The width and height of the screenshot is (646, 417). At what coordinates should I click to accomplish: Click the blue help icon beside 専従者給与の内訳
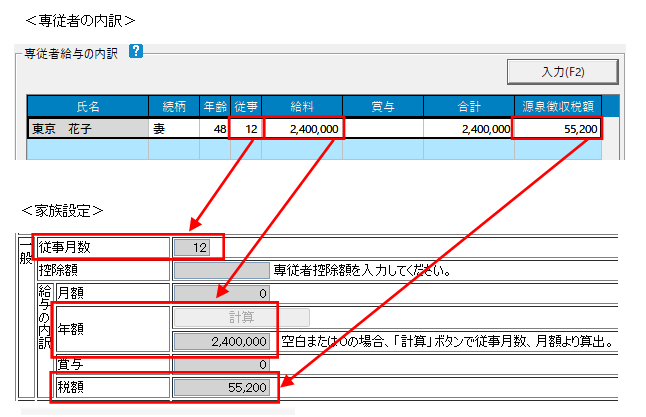click(x=137, y=53)
